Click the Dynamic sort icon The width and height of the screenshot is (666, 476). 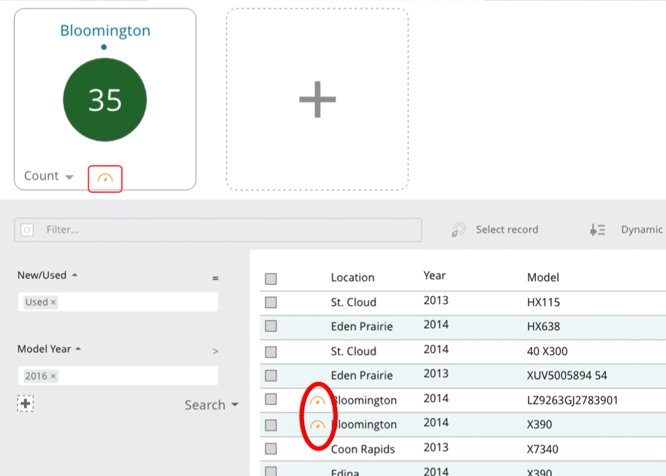tap(597, 230)
